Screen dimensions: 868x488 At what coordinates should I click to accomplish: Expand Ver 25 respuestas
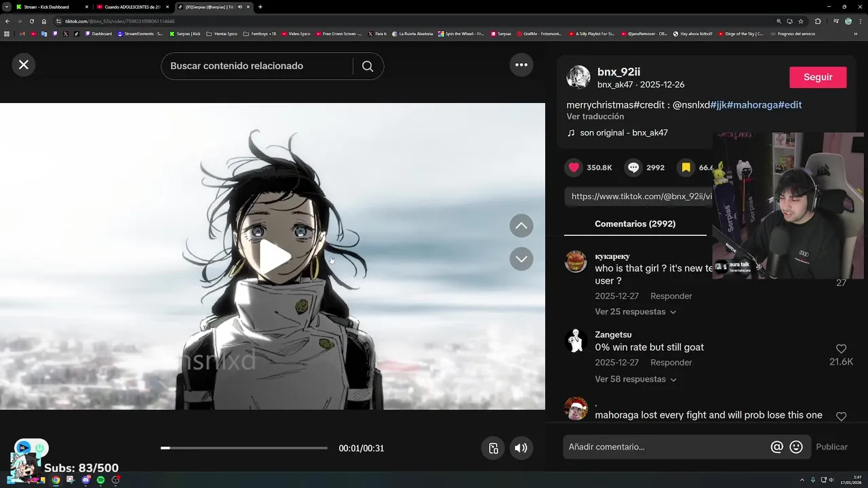pyautogui.click(x=635, y=312)
